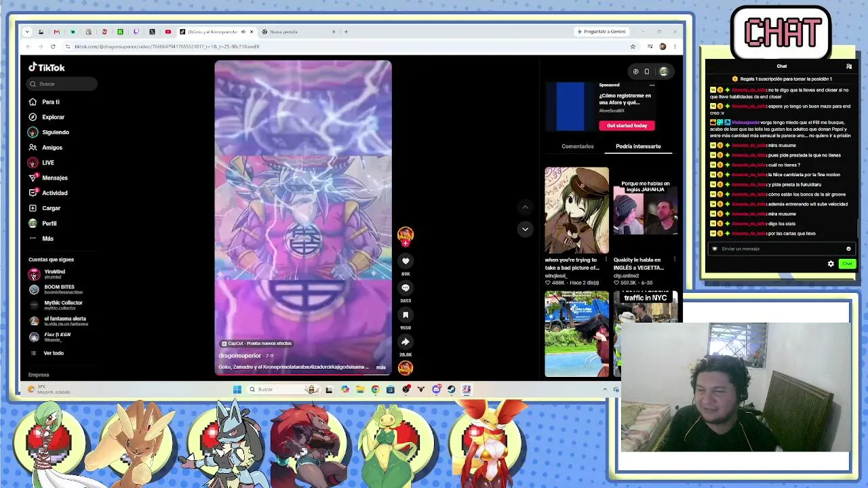Bookmark the video with the favorites icon

pos(406,314)
